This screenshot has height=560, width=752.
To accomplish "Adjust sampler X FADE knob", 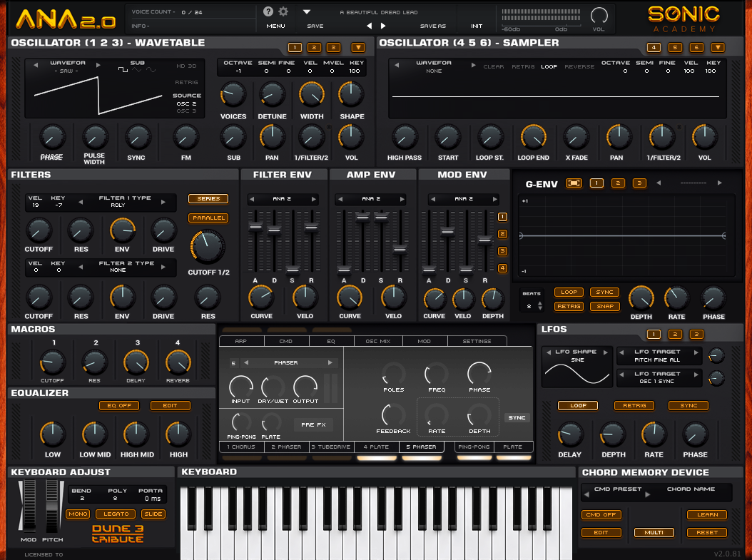I will [576, 138].
